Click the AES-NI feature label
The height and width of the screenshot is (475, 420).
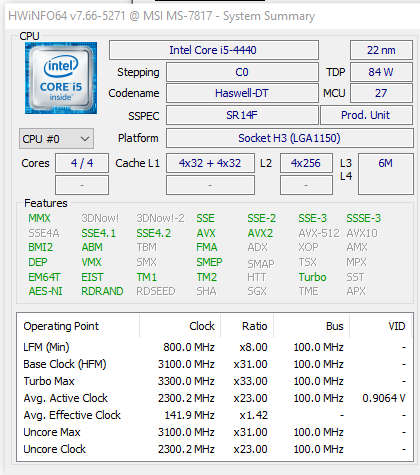(45, 291)
